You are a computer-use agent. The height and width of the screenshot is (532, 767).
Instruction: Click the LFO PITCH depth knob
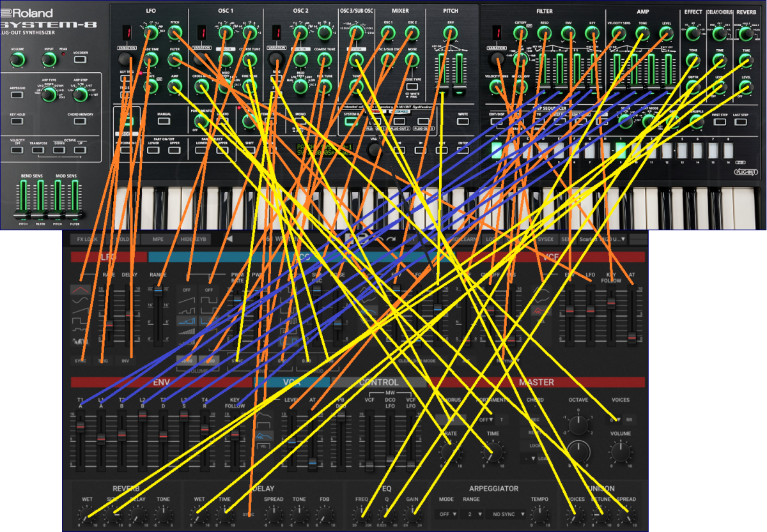(x=174, y=34)
